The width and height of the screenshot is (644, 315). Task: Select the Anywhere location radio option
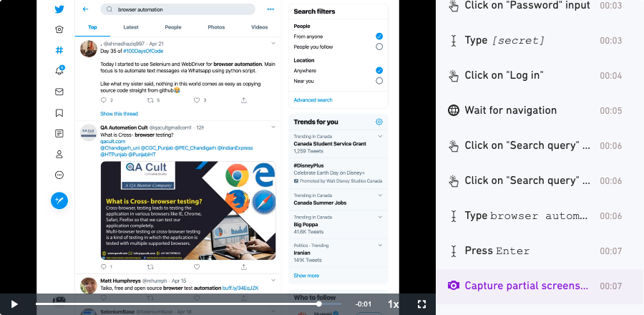point(379,70)
